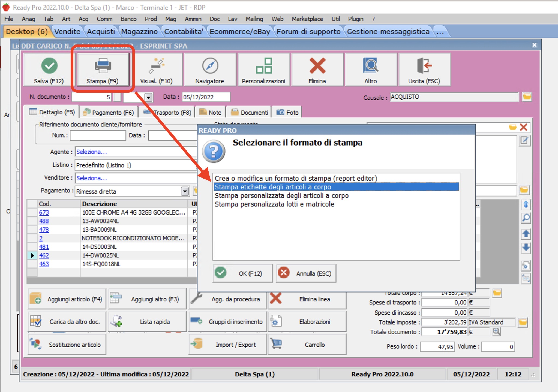Open Personalizzazioni settings

[x=263, y=70]
